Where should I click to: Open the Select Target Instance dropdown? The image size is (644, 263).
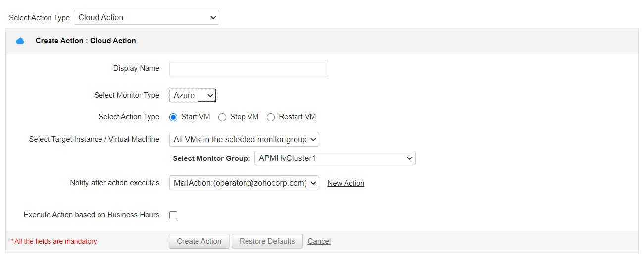tap(244, 140)
